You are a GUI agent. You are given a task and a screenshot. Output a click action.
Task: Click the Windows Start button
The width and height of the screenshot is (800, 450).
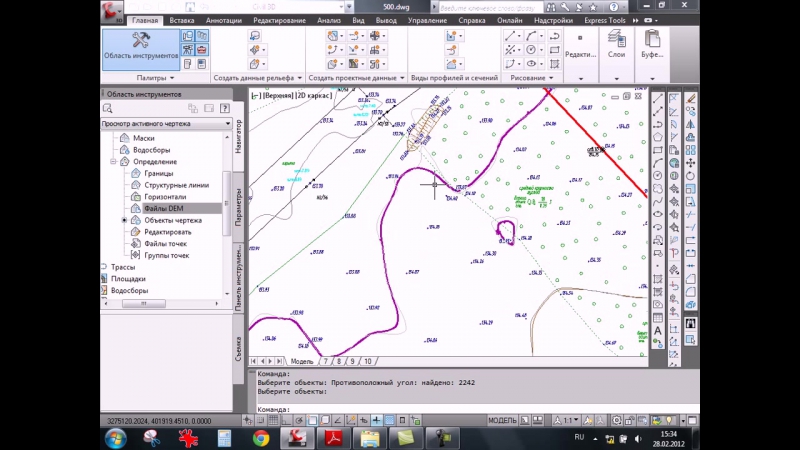[x=116, y=438]
